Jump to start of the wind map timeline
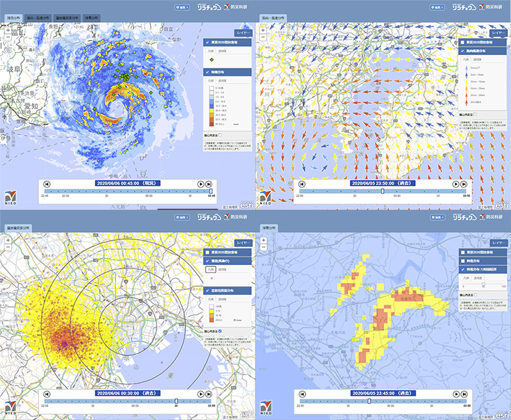 point(303,183)
